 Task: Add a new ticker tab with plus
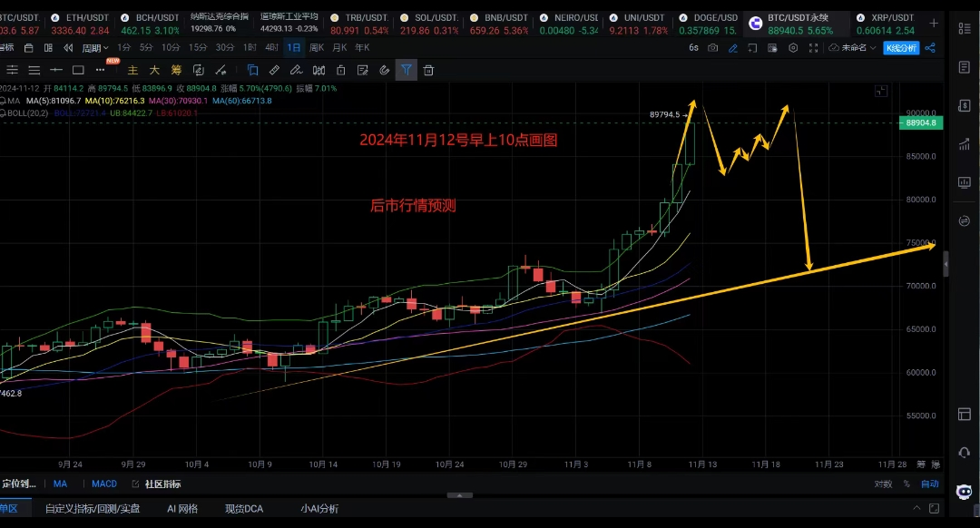tap(934, 22)
